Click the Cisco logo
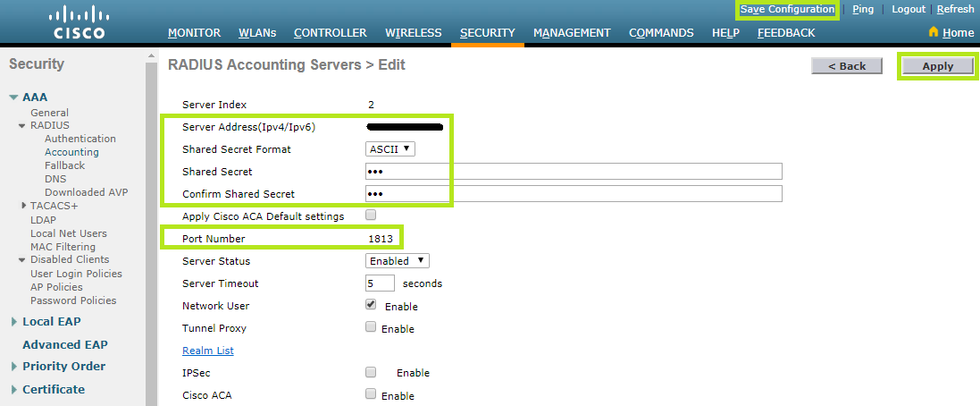Screen dimensions: 980x406 (79, 22)
